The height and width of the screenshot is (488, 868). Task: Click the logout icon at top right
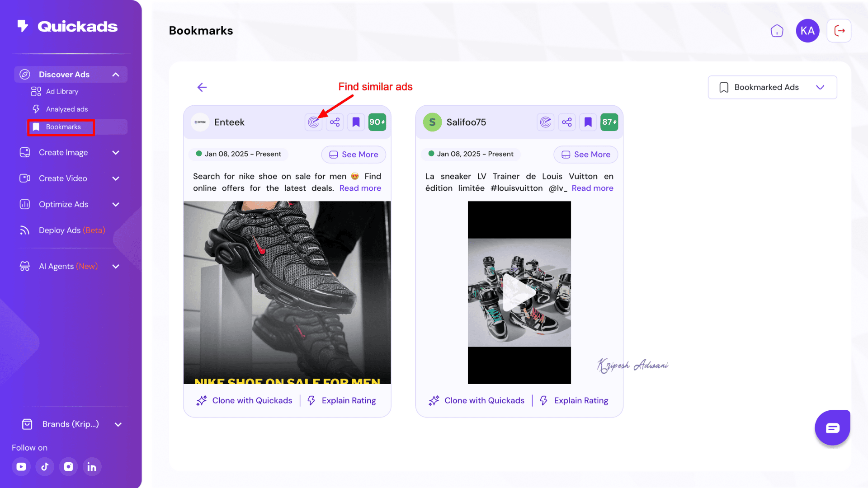coord(839,31)
